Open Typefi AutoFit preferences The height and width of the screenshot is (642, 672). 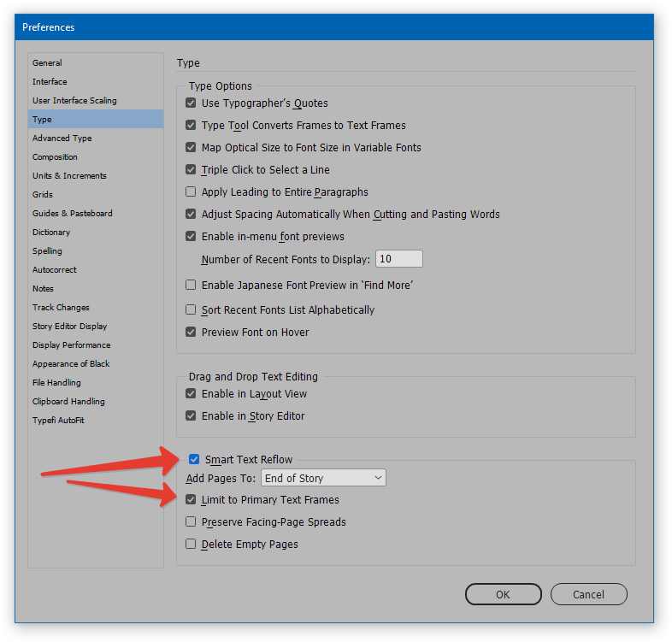tap(95, 421)
